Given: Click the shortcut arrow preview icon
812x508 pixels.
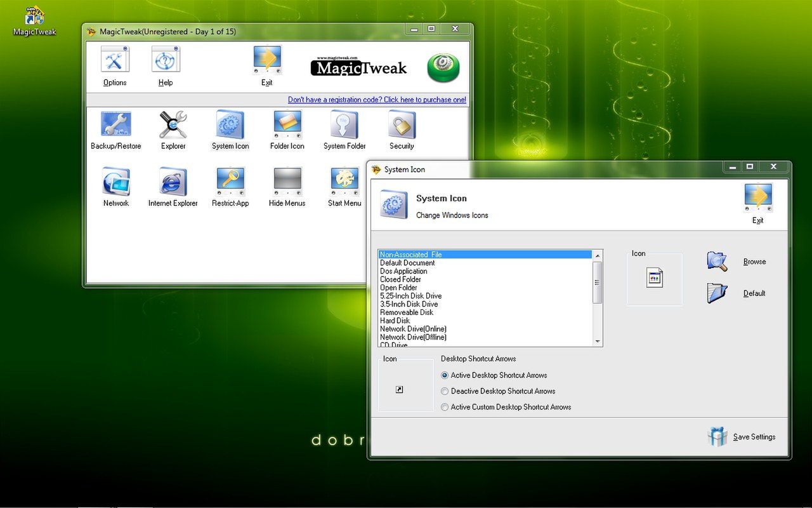Looking at the screenshot, I should pos(400,390).
